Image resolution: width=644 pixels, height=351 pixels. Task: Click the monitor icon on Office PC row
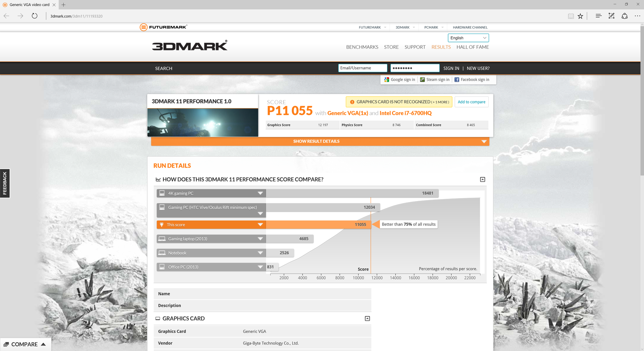162,267
